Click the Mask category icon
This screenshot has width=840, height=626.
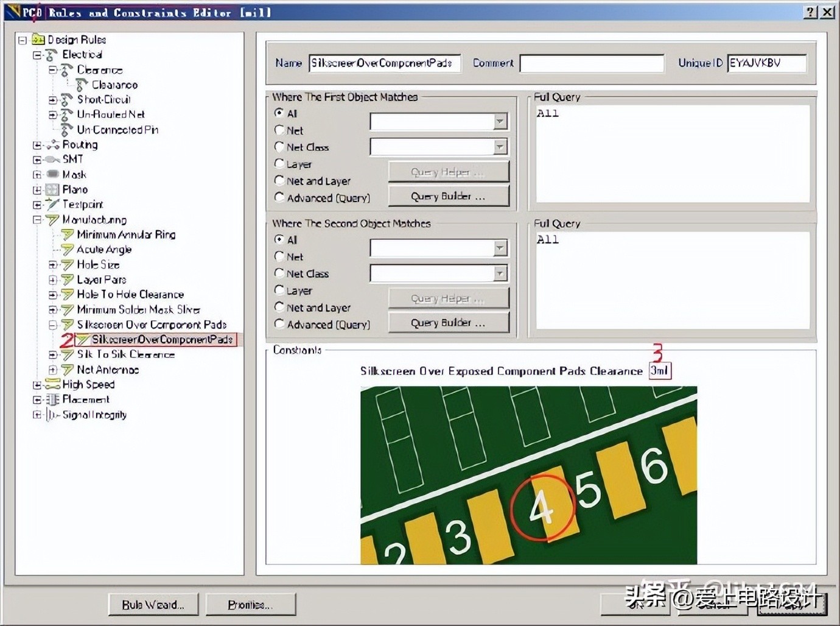[53, 175]
